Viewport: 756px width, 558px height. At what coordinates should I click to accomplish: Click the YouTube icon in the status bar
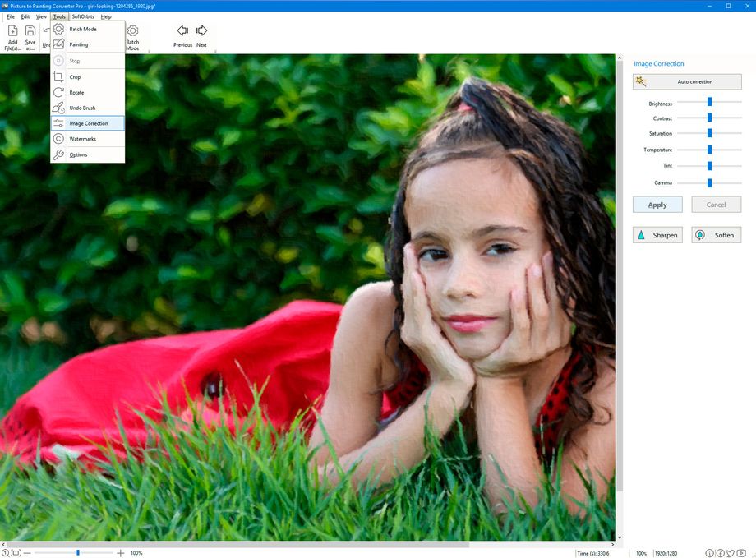click(741, 553)
